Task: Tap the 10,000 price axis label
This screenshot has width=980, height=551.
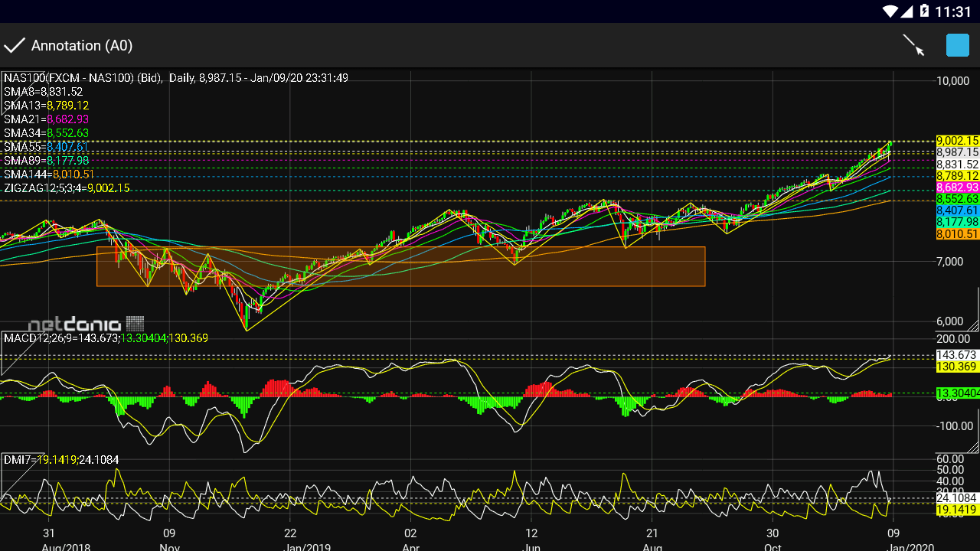Action: click(953, 81)
